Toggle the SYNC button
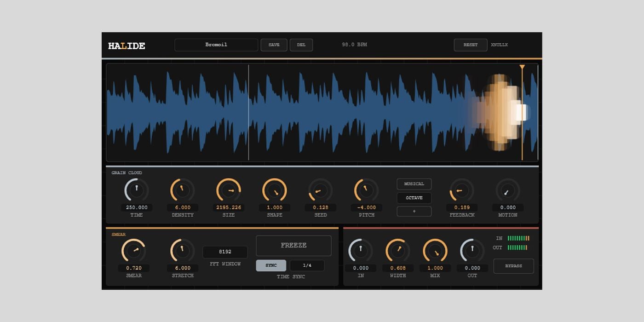644x322 pixels. pos(271,265)
